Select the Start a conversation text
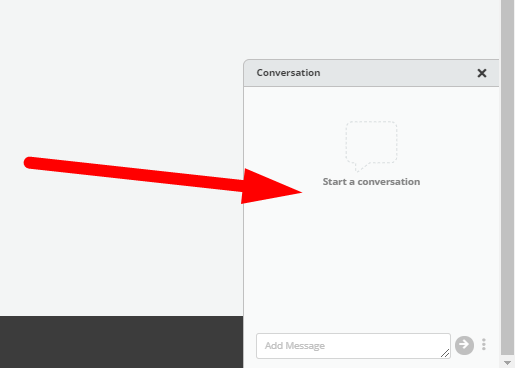Viewport: 515px width, 368px height. [x=371, y=182]
